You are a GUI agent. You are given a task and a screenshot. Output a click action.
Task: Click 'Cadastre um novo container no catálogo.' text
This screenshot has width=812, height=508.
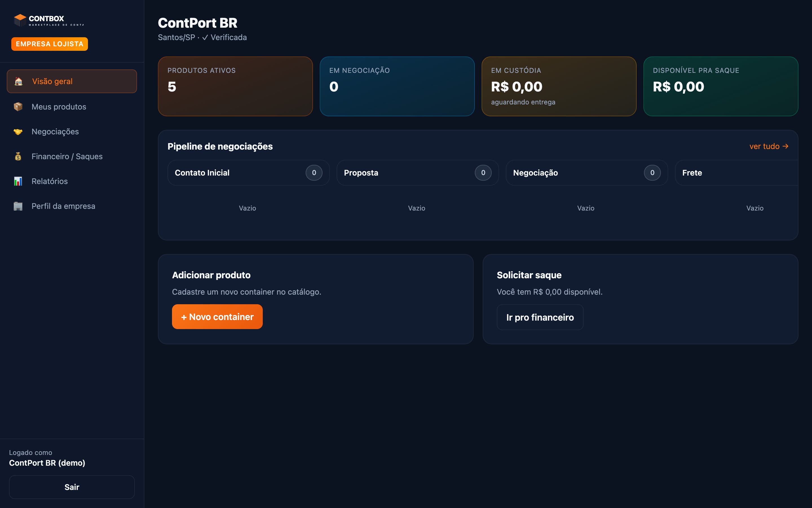247,292
